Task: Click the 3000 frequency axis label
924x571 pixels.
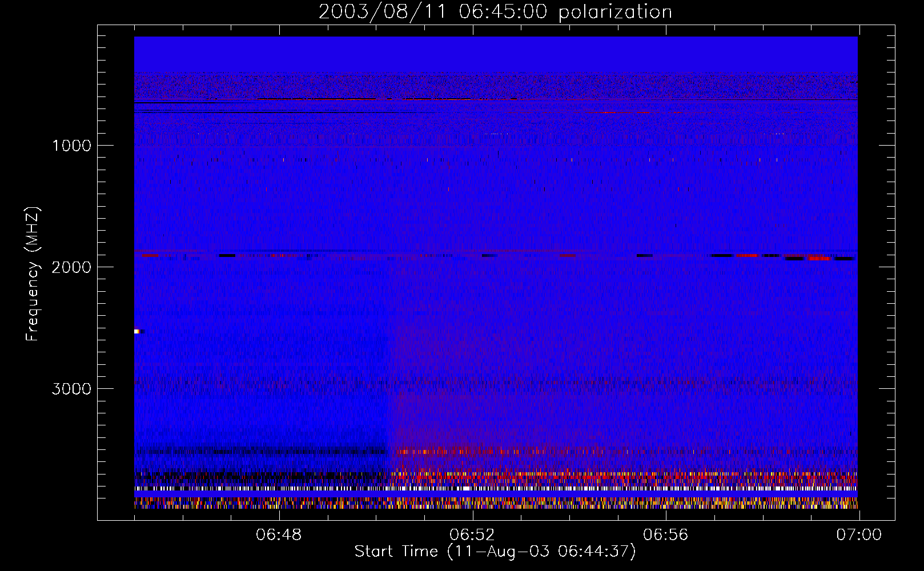Action: (x=71, y=389)
